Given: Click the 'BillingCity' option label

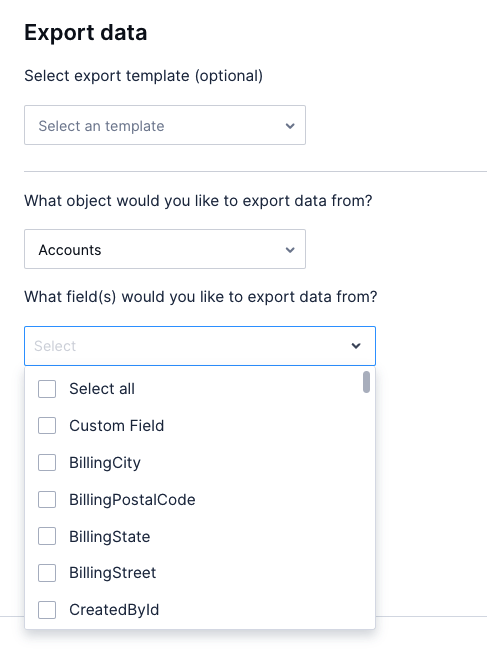Looking at the screenshot, I should pos(105,463).
